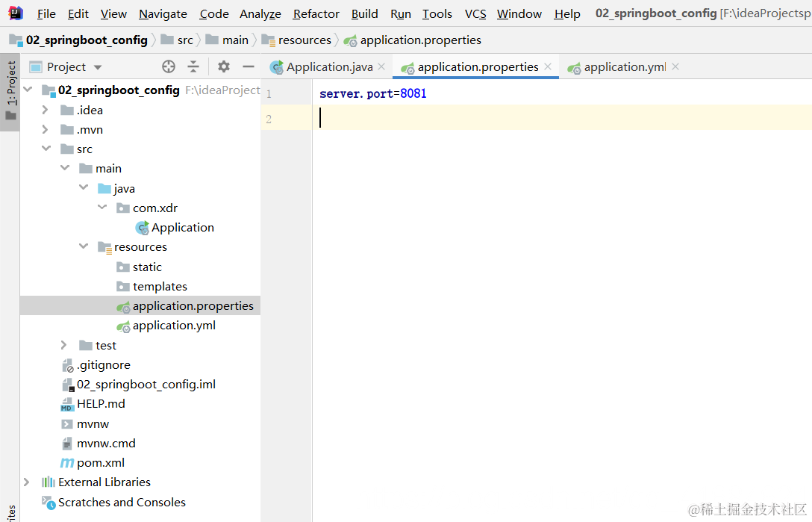Select the .gitignore file
The height and width of the screenshot is (522, 812).
click(103, 365)
